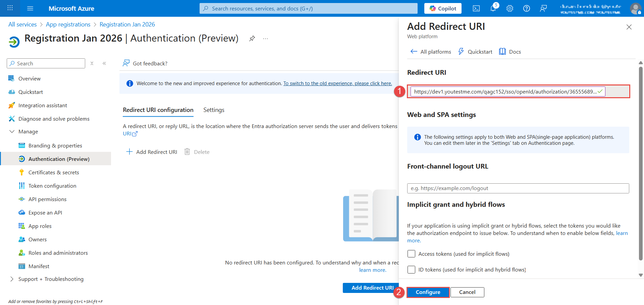Close the Add Redirect URI panel
This screenshot has width=644, height=305.
pos(629,27)
